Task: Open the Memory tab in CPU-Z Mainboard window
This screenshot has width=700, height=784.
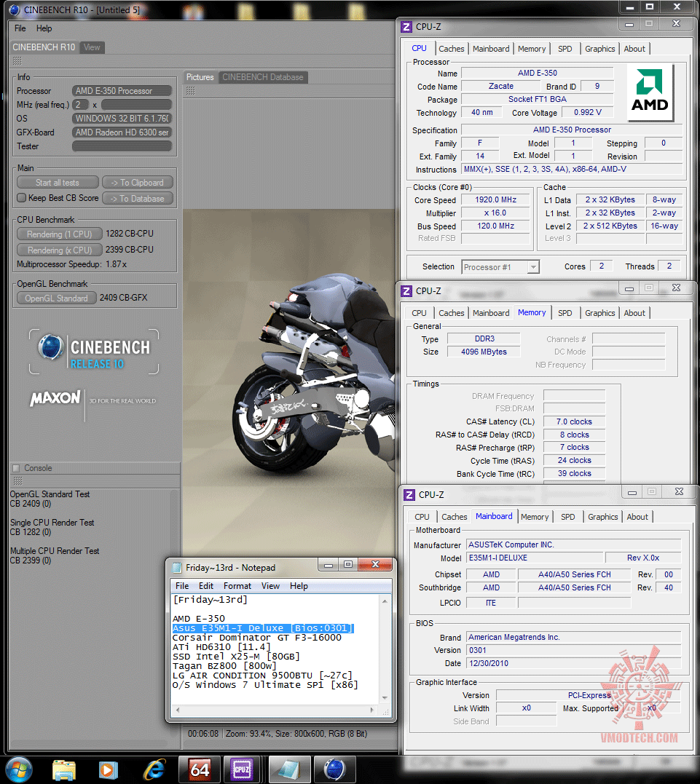Action: click(535, 517)
